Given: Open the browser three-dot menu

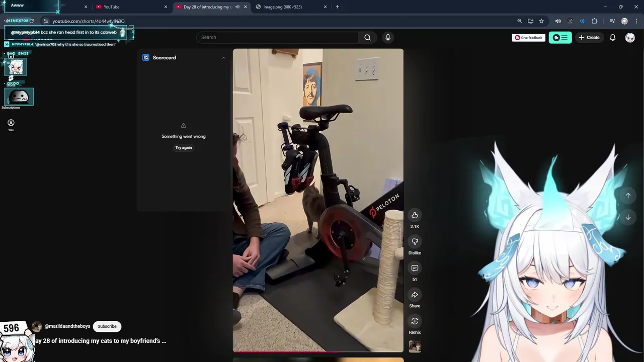Looking at the screenshot, I should click(636, 21).
